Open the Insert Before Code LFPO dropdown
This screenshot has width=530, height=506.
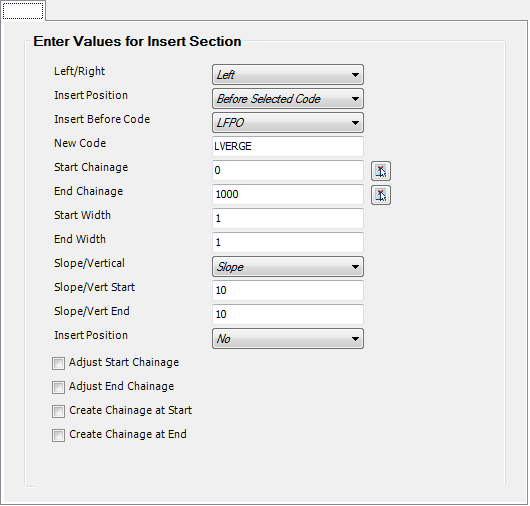pos(288,123)
